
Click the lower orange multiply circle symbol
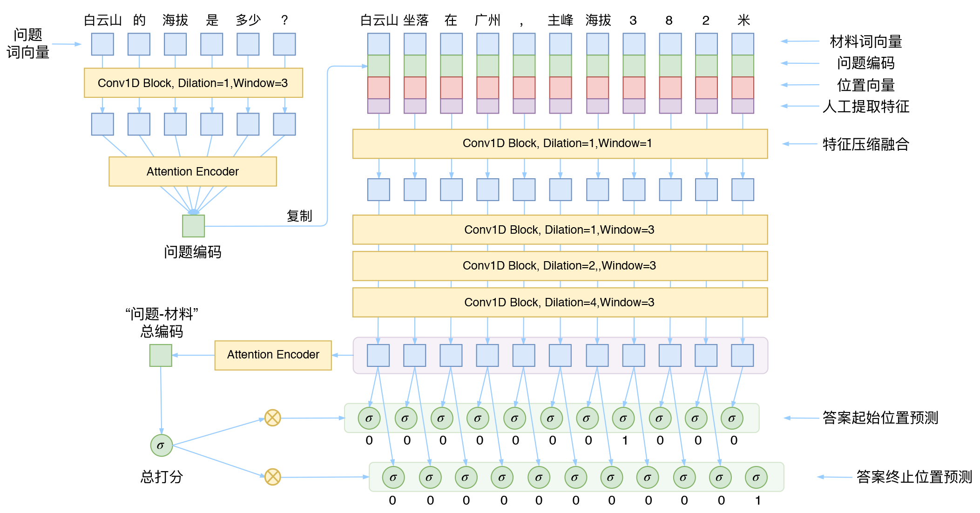[272, 477]
